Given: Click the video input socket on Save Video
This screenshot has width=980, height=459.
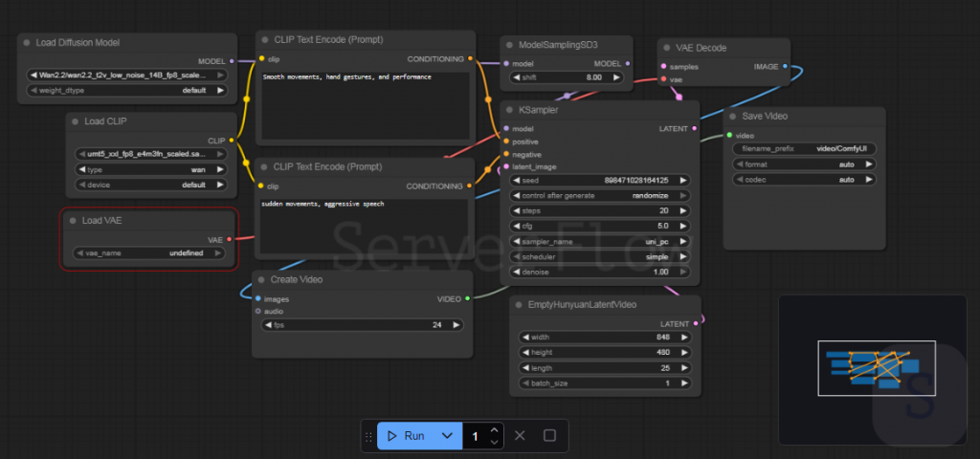Looking at the screenshot, I should coord(729,135).
